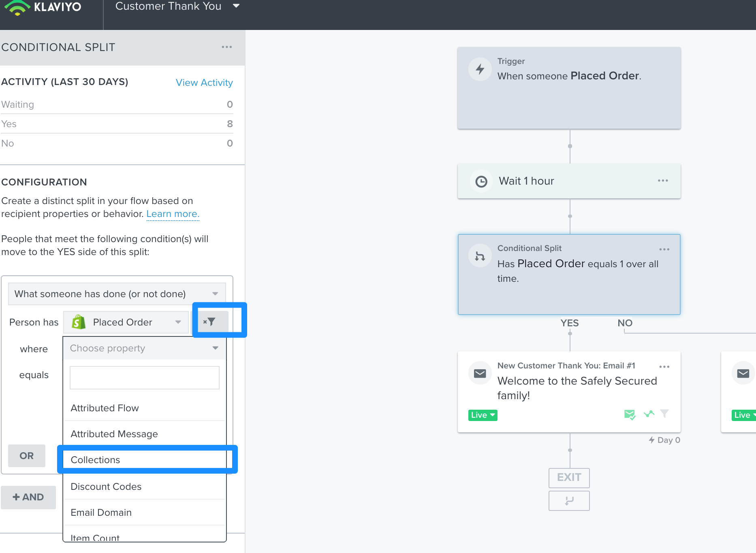Select Attributed Flow property

click(x=144, y=408)
